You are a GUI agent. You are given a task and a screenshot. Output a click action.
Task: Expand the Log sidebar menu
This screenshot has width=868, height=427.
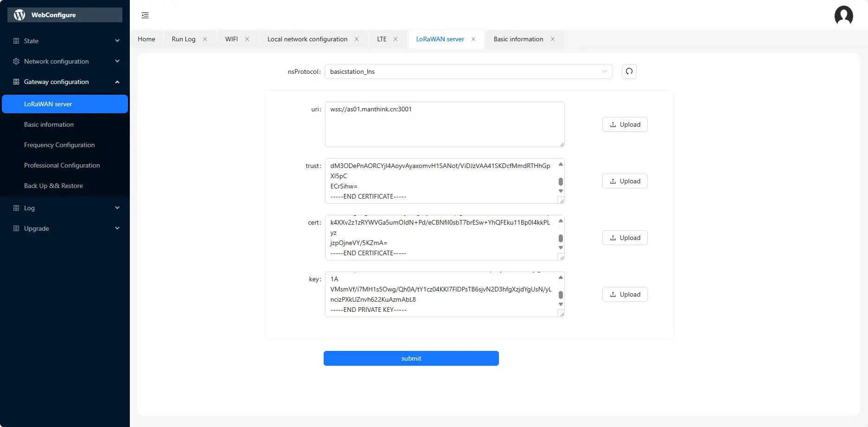tap(117, 208)
